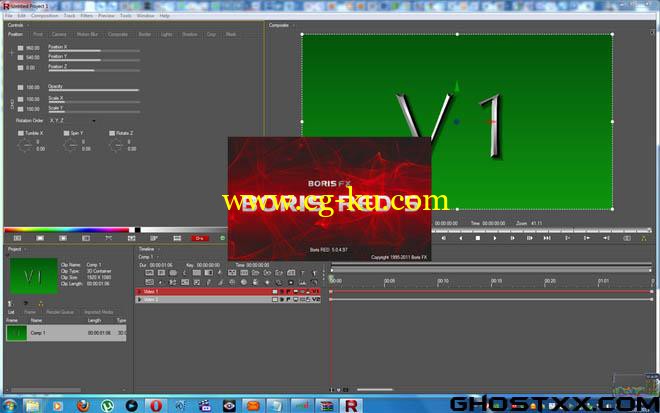Open the Mask tab in Controls
Screen dimensions: 660x413
pyautogui.click(x=231, y=35)
